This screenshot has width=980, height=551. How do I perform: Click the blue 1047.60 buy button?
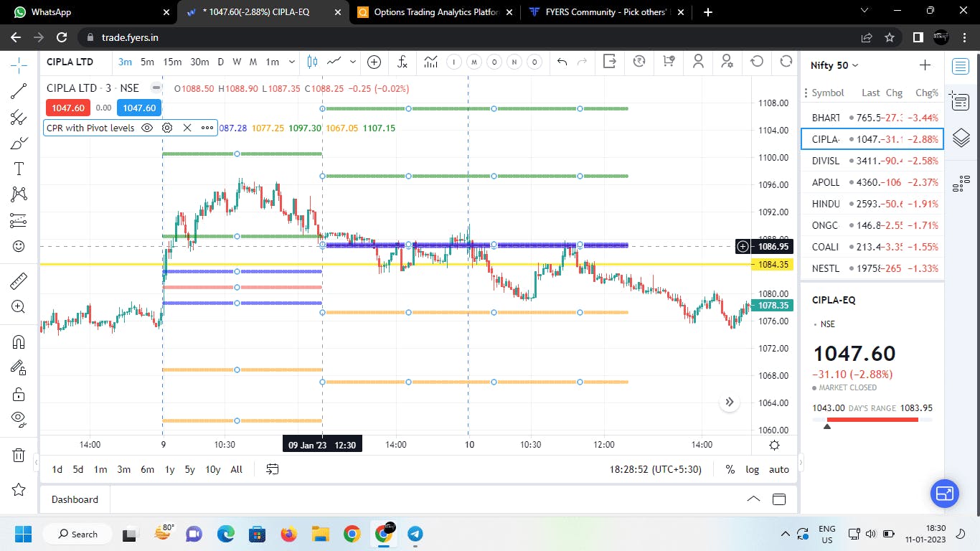pos(139,108)
